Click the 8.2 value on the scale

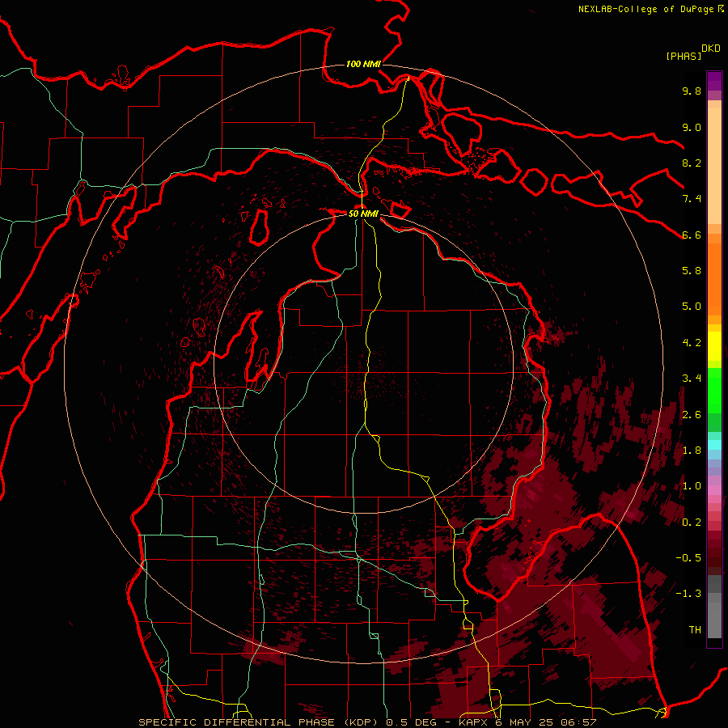[692, 163]
